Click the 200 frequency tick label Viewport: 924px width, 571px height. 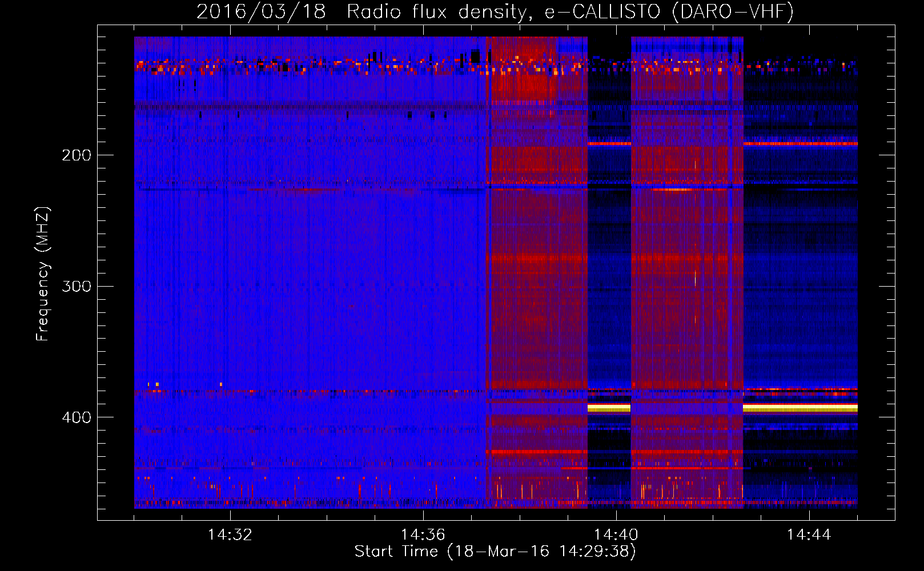pos(77,155)
